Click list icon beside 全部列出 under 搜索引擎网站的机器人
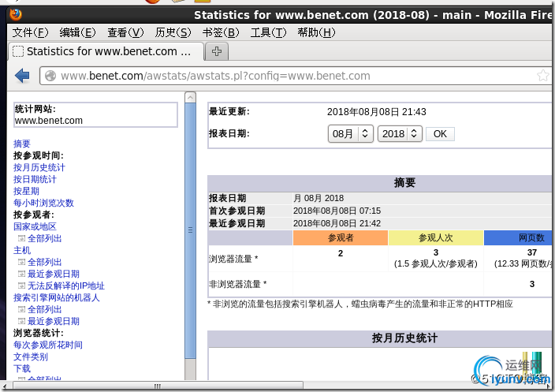 coord(21,309)
